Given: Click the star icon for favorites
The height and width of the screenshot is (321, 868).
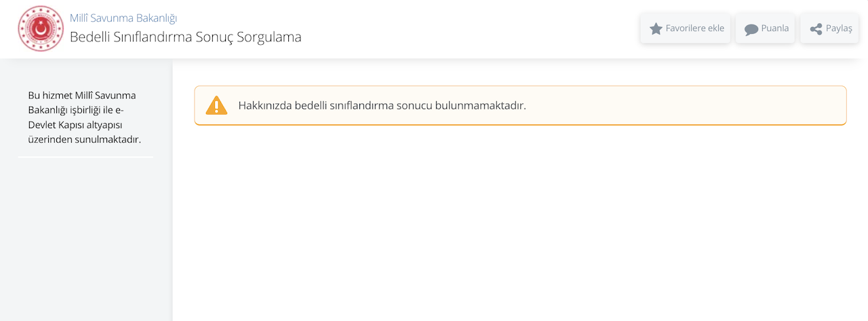Looking at the screenshot, I should coord(656,29).
